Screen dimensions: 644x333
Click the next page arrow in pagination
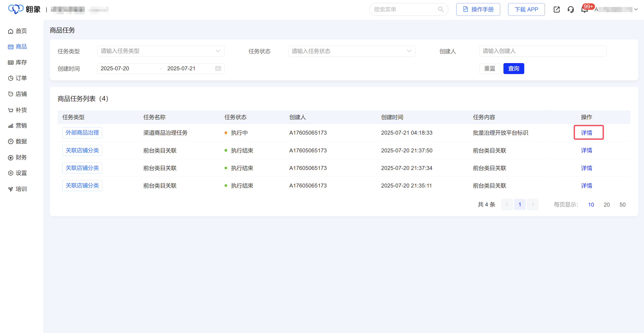(532, 205)
